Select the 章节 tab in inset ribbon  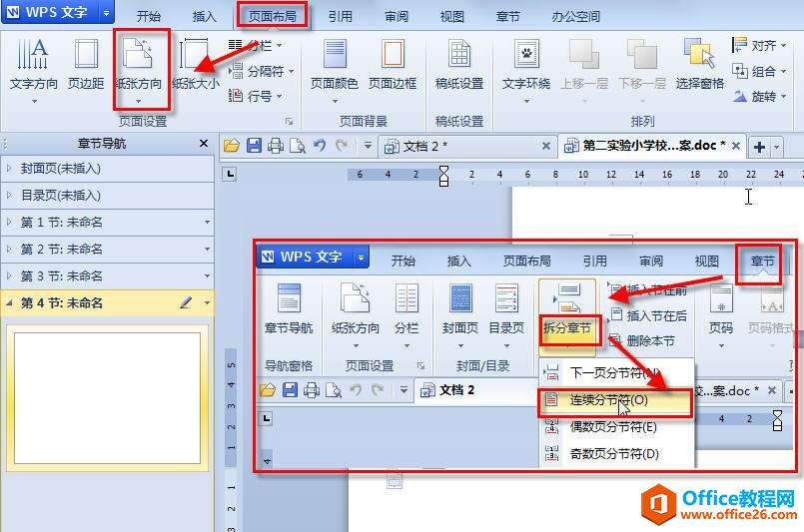pos(762,262)
